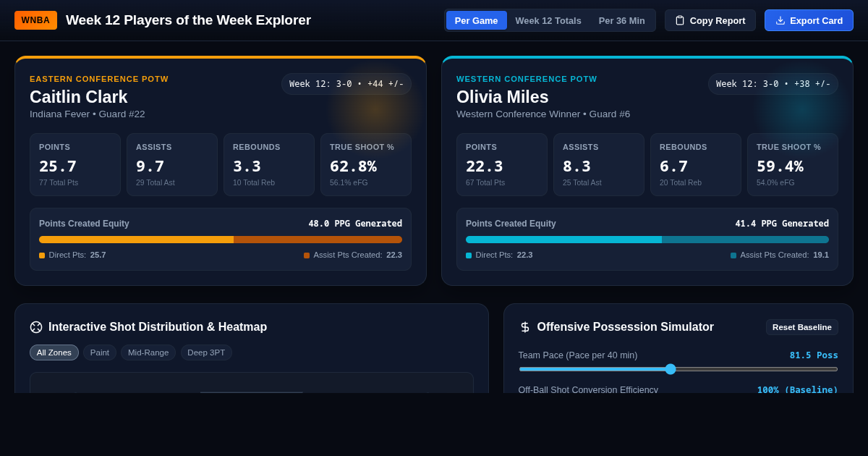Click the Team Pace slider handle

tap(671, 369)
